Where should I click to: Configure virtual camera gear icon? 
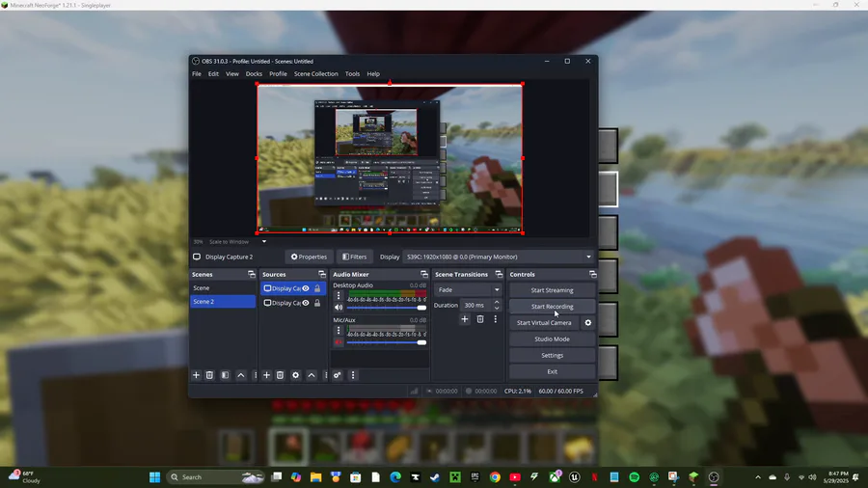click(x=588, y=322)
